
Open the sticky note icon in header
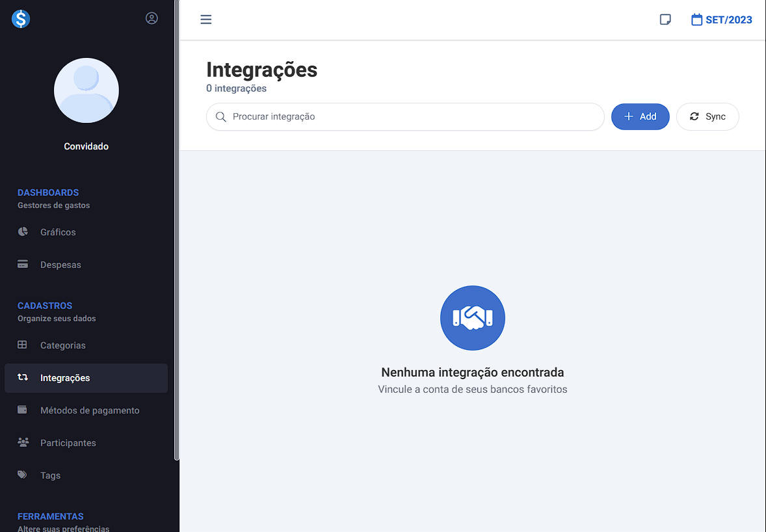[665, 20]
